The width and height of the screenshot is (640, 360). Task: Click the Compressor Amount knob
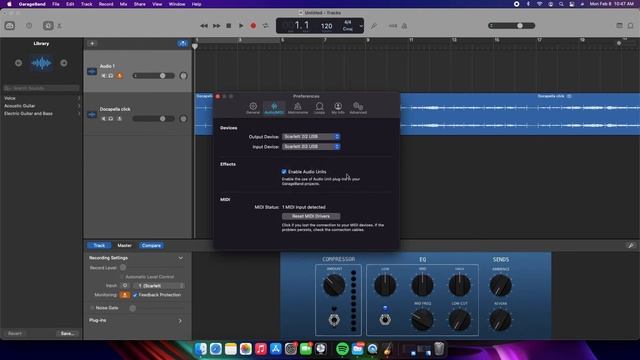[334, 285]
